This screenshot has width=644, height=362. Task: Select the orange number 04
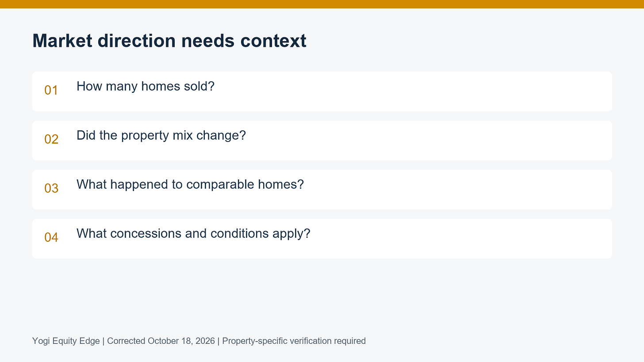point(51,237)
